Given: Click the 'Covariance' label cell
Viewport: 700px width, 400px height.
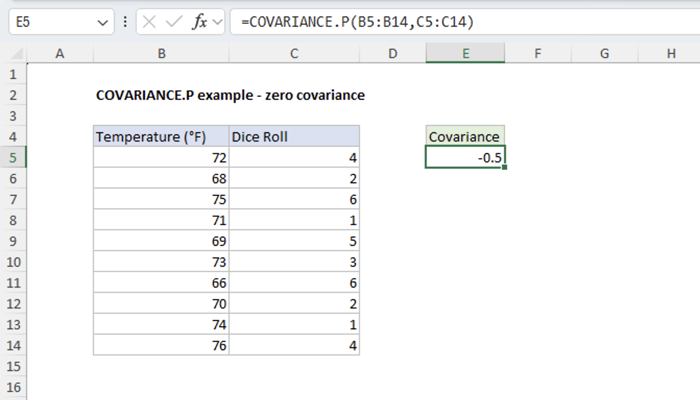Looking at the screenshot, I should click(x=465, y=137).
